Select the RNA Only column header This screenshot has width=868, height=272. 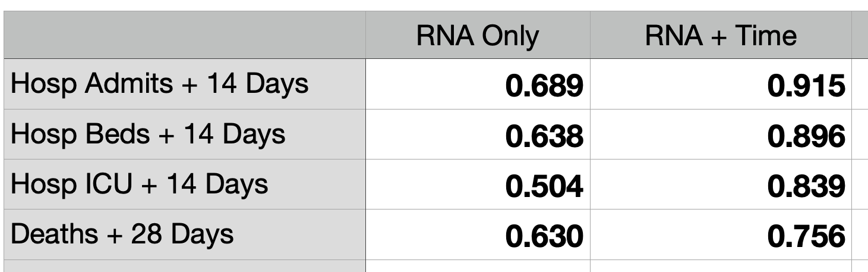click(478, 36)
